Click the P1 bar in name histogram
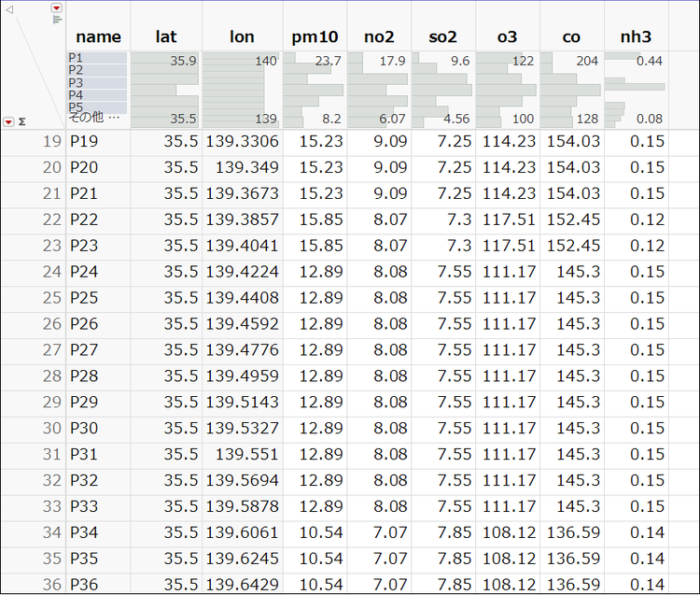The height and width of the screenshot is (595, 700). (97, 58)
